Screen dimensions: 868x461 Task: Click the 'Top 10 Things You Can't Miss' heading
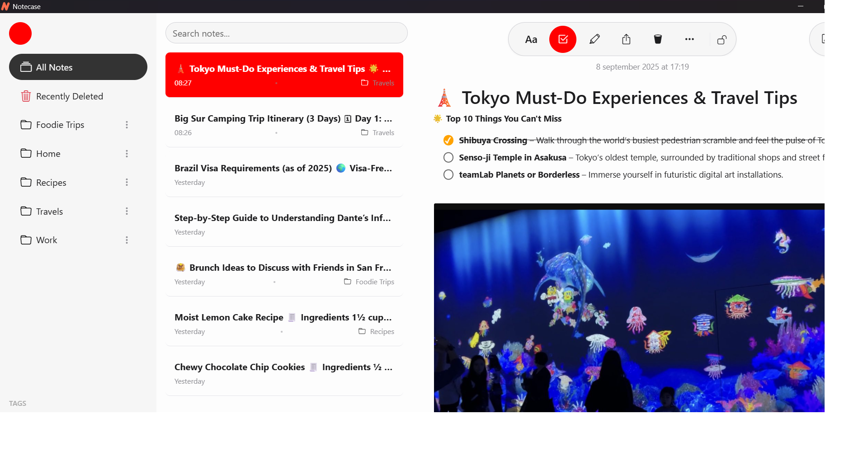tap(504, 118)
